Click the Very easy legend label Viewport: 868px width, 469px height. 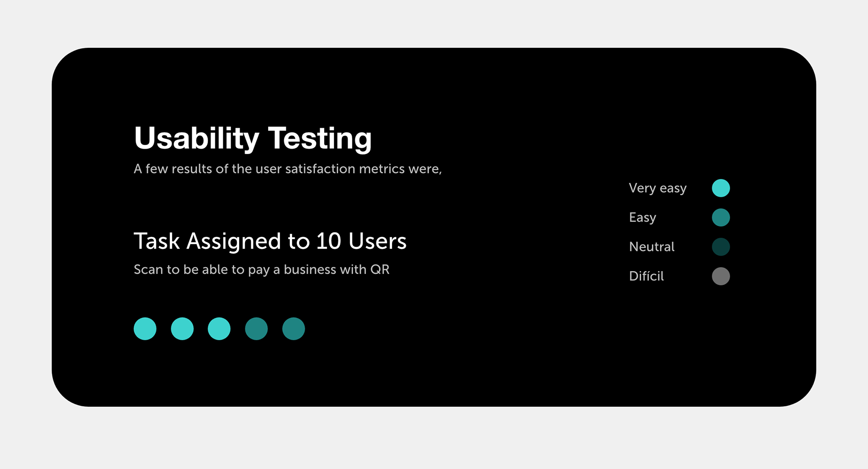point(658,188)
